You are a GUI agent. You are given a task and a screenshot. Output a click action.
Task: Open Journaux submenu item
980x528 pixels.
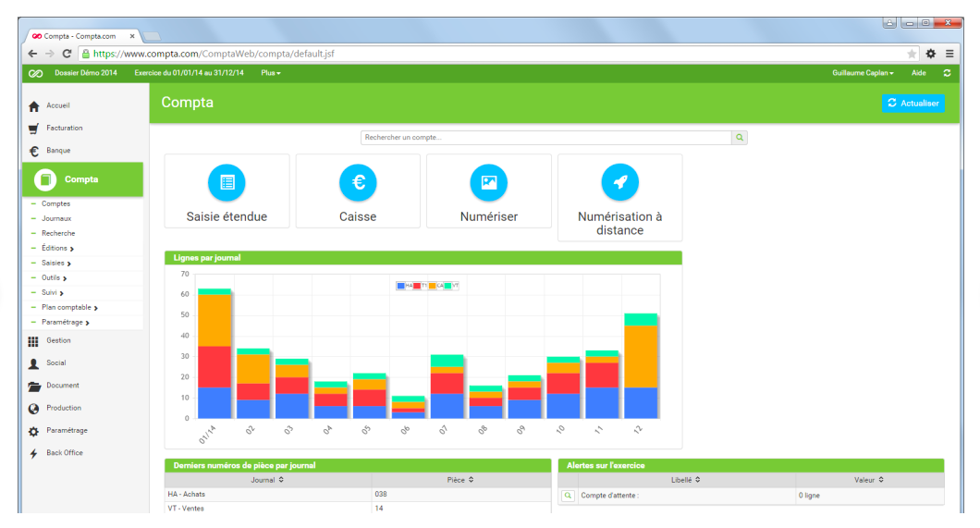click(56, 219)
